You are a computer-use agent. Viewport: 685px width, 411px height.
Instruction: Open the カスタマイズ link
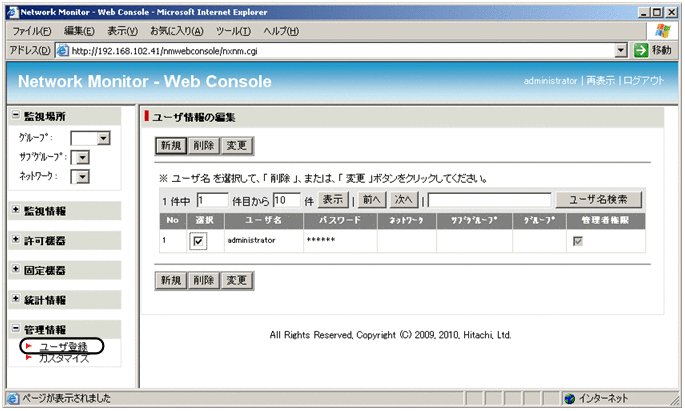tap(64, 358)
